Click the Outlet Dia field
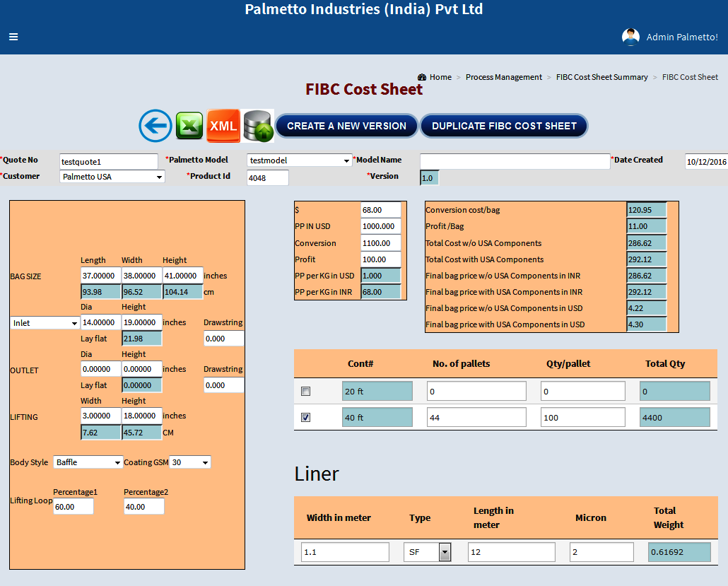This screenshot has height=586, width=728. tap(101, 369)
